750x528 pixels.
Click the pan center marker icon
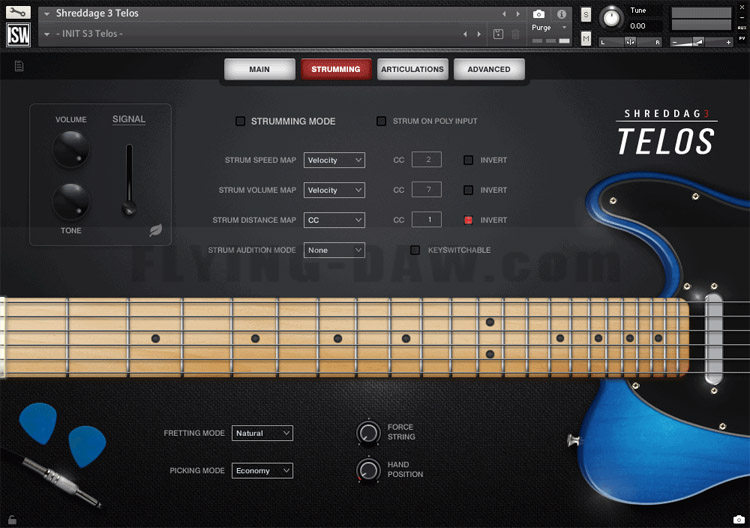click(x=630, y=42)
